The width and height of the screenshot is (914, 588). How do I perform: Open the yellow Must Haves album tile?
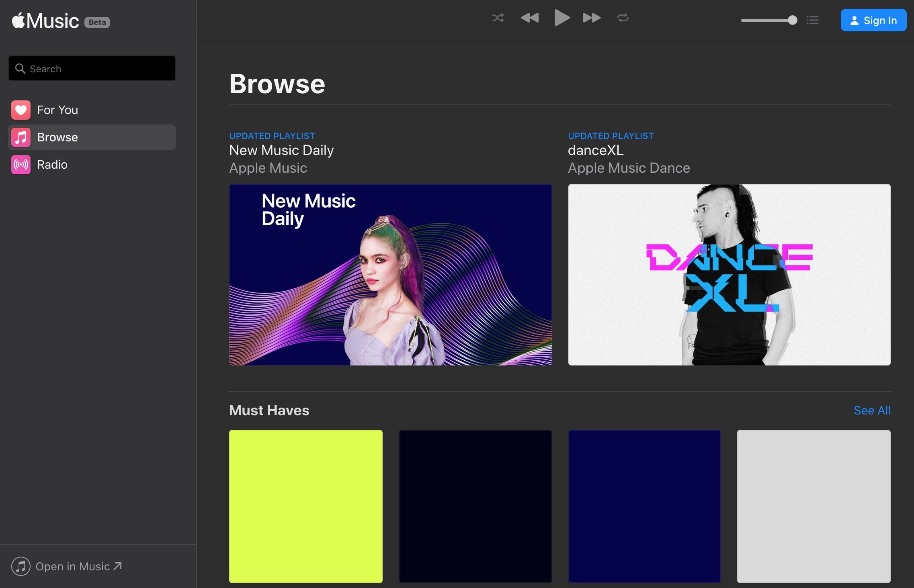click(305, 506)
